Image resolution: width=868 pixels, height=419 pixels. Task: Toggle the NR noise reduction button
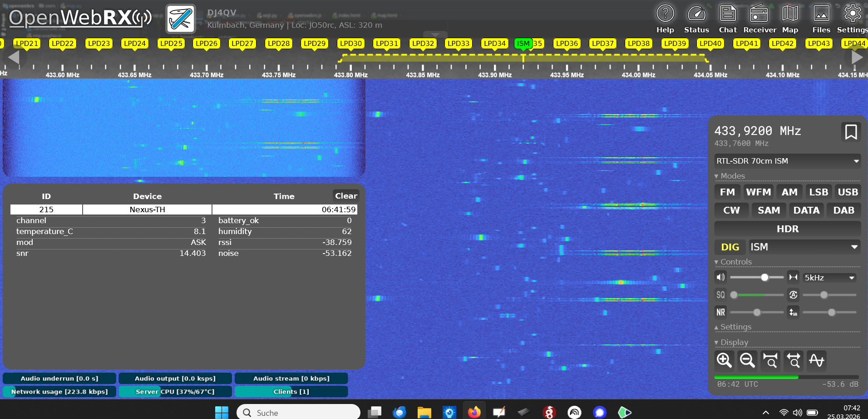point(720,312)
